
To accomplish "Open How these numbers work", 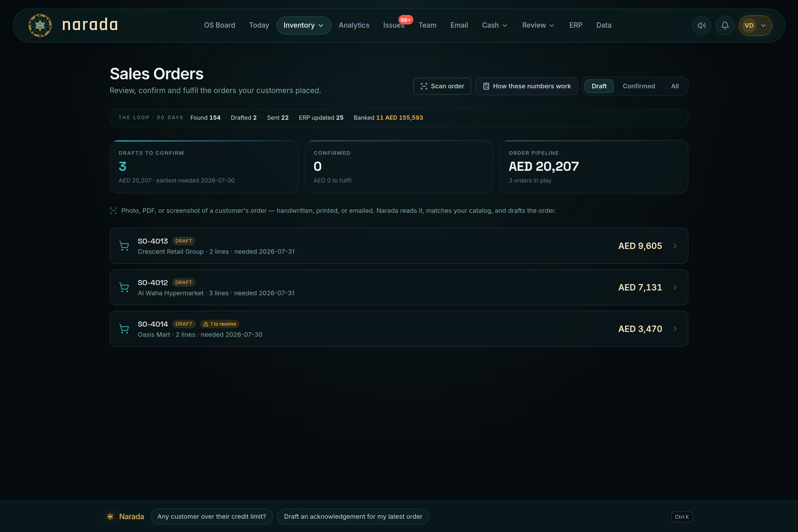I will 526,86.
